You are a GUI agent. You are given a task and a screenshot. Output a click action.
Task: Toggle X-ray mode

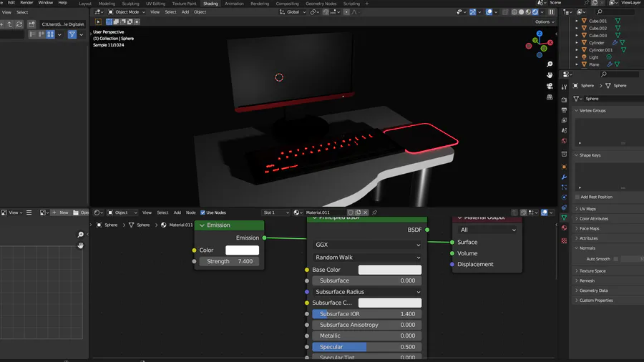tap(505, 12)
